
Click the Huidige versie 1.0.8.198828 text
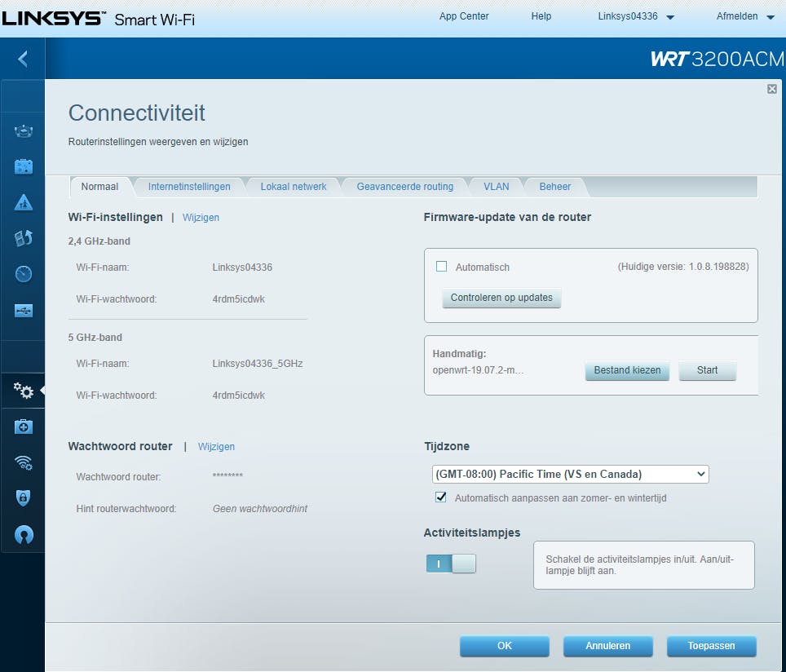tap(683, 267)
